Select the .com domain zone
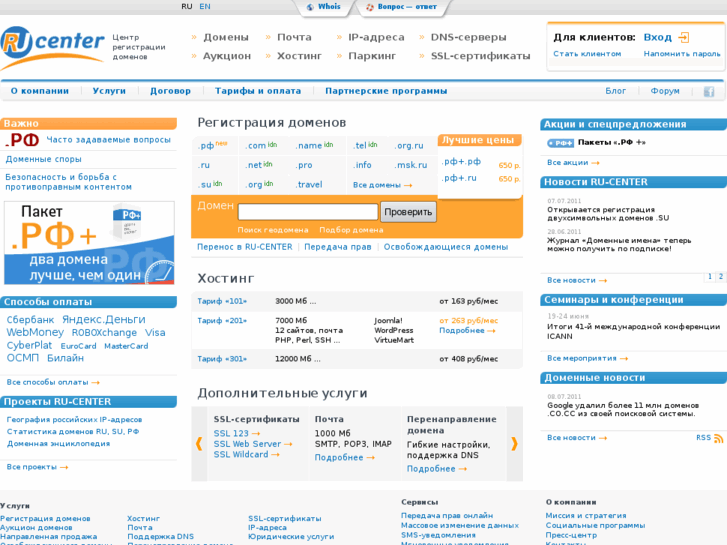The width and height of the screenshot is (727, 545). tap(256, 146)
